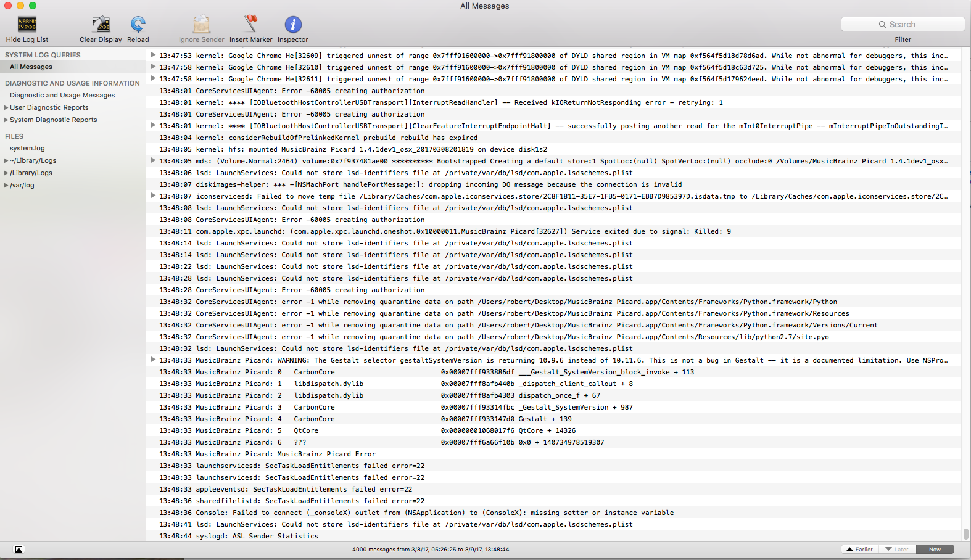
Task: Select the sharedfilelistd SecTaskLoadEntitlements row
Action: tap(553, 501)
